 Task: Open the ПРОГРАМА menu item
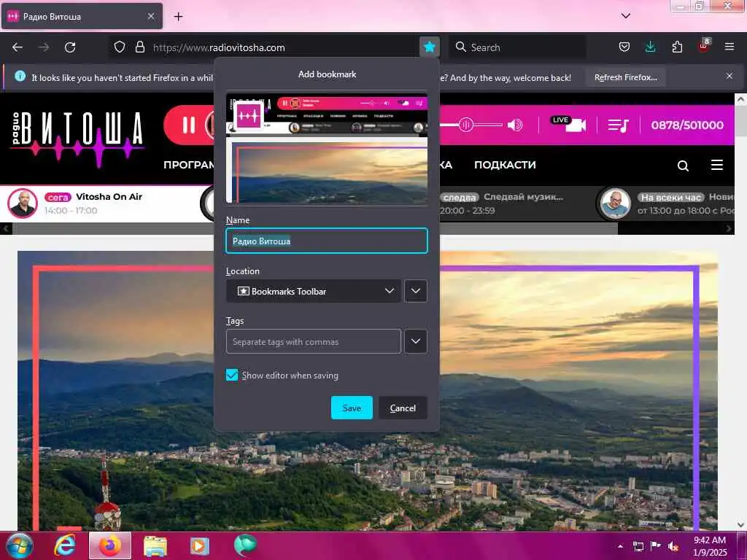(189, 165)
